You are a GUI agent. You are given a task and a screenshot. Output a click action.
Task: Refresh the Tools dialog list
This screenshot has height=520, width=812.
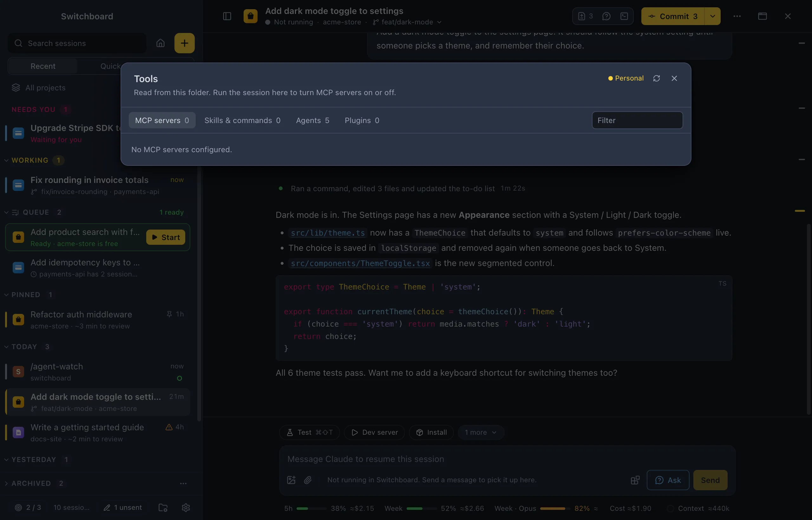coord(656,78)
